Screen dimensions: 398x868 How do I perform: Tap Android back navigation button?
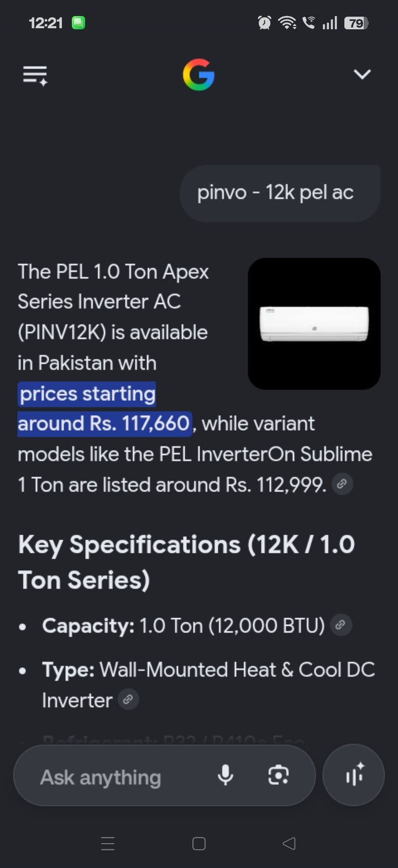tap(289, 844)
